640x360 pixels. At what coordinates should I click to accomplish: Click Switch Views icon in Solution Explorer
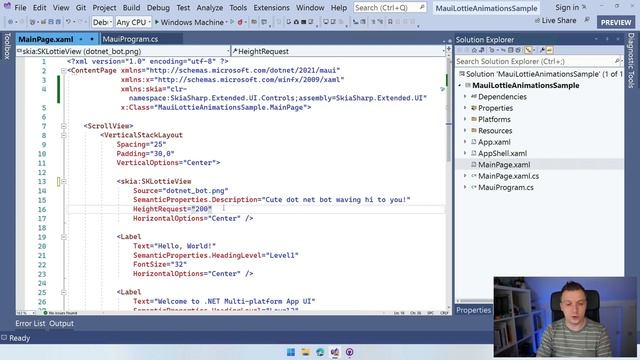482,50
